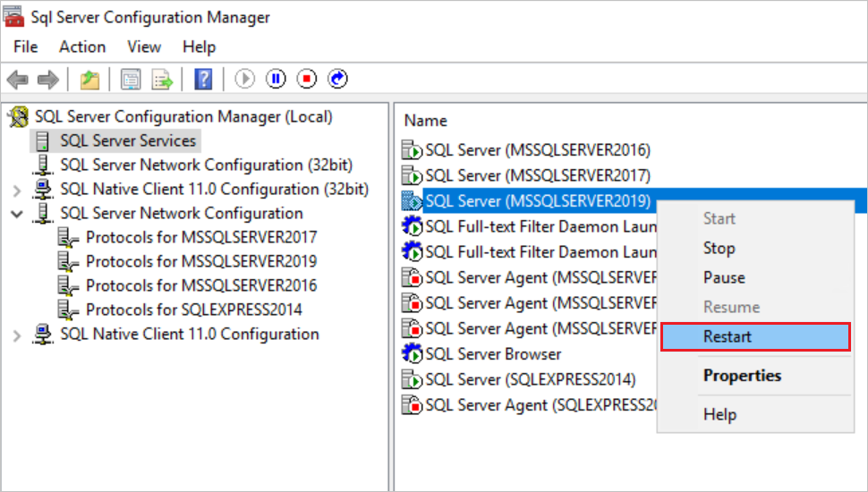This screenshot has width=868, height=492.
Task: Expand the bottom SQL Native Client 11.0 Configuration
Action: tap(17, 335)
